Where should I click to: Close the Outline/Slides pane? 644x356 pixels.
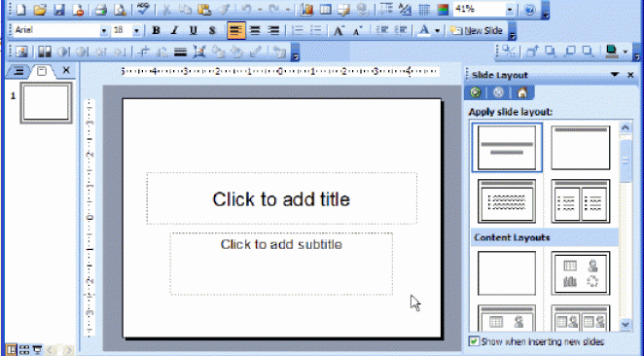[66, 71]
